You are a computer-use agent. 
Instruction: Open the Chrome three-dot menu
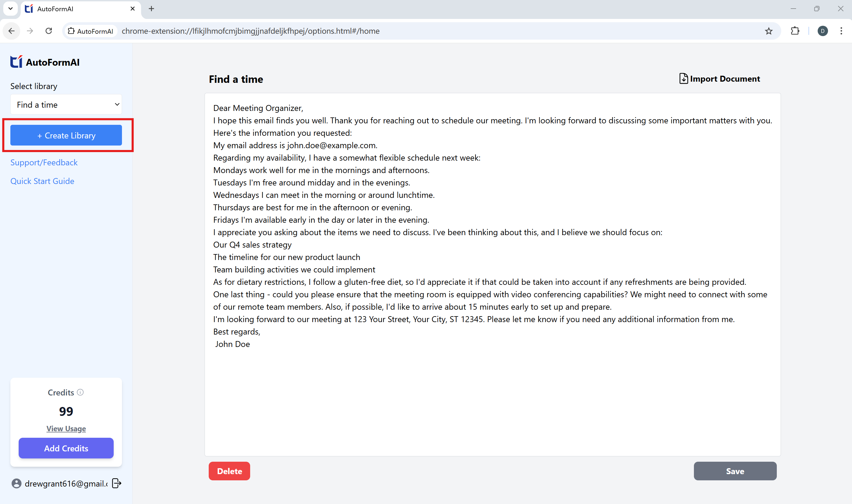(841, 31)
